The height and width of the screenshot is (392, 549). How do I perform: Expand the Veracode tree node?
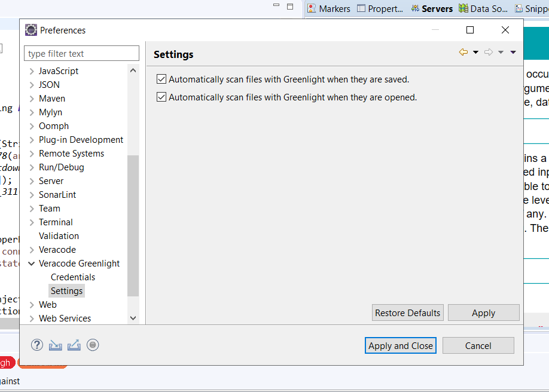pyautogui.click(x=31, y=249)
